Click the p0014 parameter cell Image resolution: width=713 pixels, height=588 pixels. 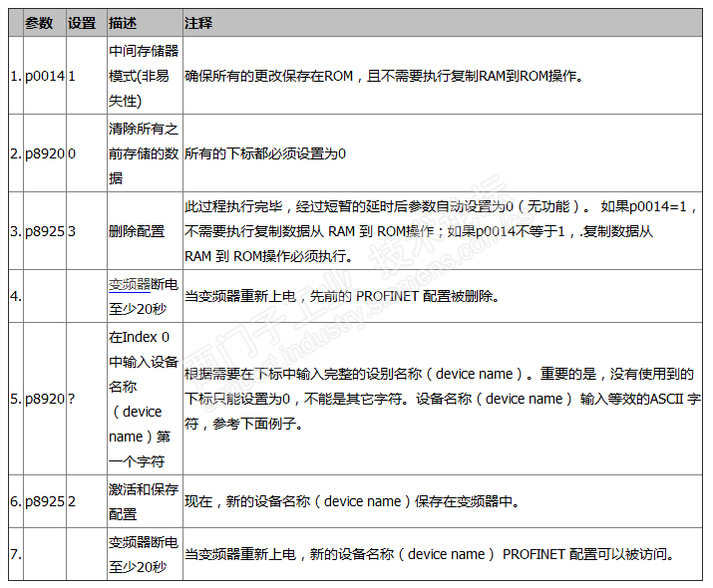click(45, 76)
